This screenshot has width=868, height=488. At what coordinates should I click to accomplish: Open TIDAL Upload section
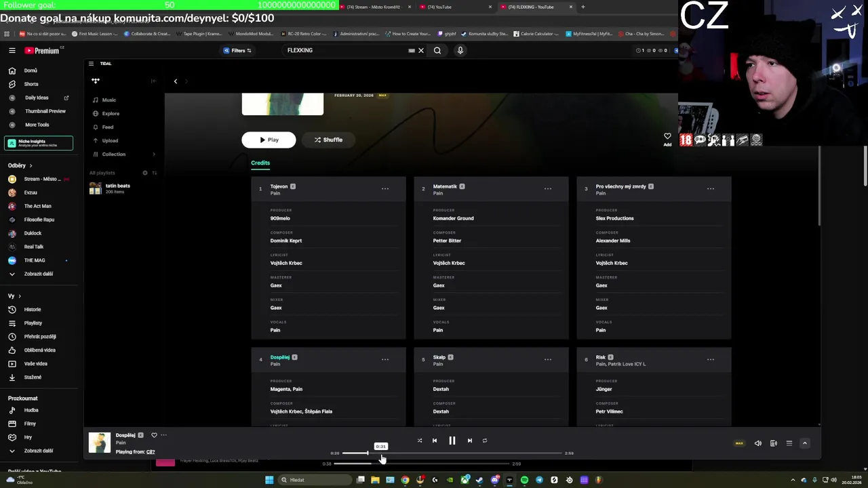tap(110, 140)
